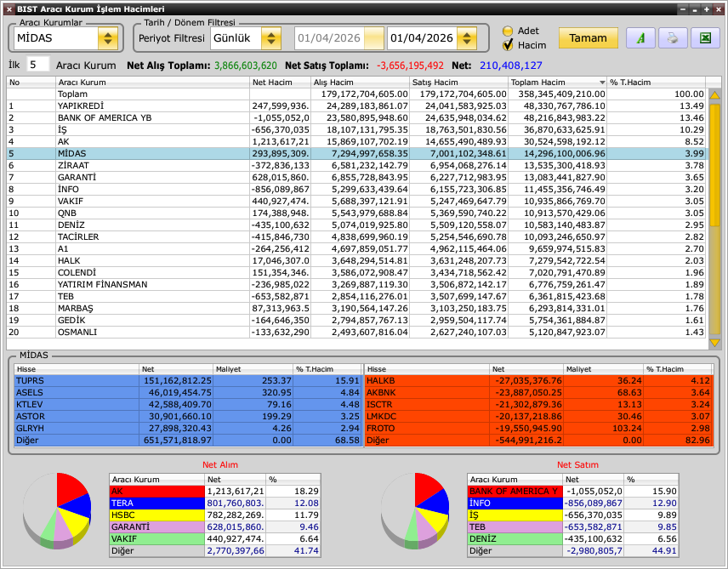This screenshot has height=569, width=728.
Task: Sort by No column header
Action: (31, 83)
